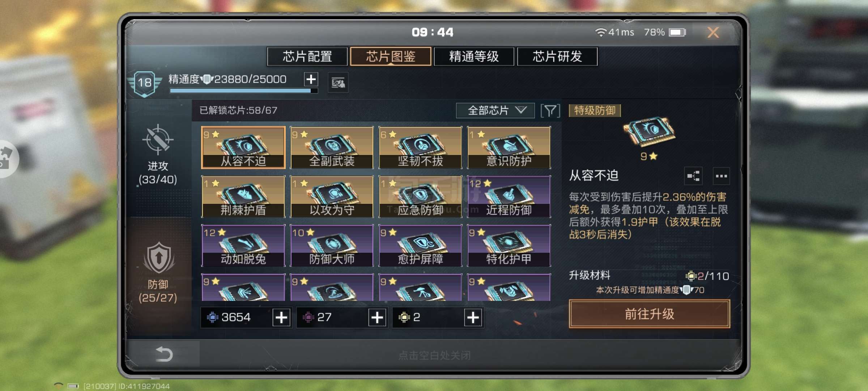Add purple chip currency with plus
The image size is (868, 391).
point(377,318)
